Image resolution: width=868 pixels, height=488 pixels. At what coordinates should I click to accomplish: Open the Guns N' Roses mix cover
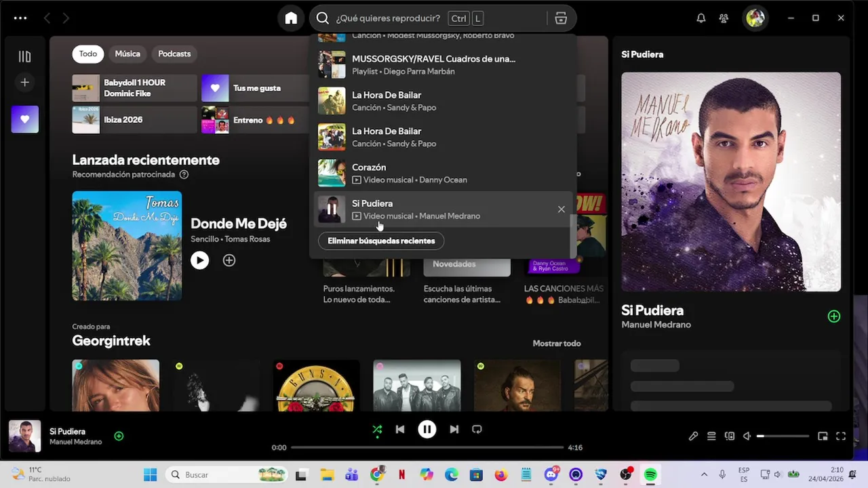316,385
